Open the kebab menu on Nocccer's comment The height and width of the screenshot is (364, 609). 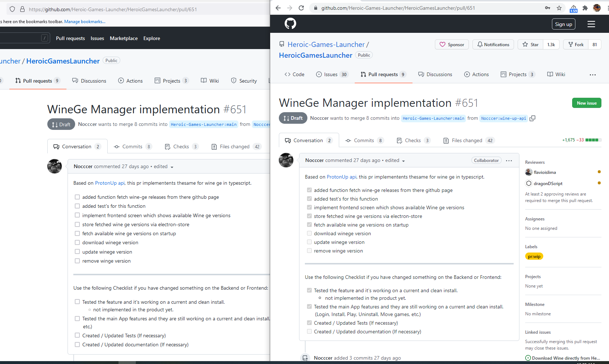[x=509, y=161]
